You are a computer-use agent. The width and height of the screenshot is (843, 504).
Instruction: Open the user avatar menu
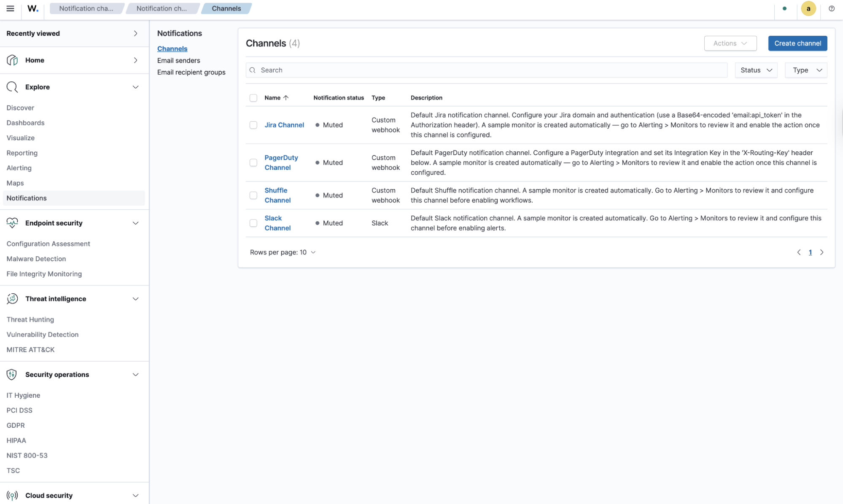[808, 8]
